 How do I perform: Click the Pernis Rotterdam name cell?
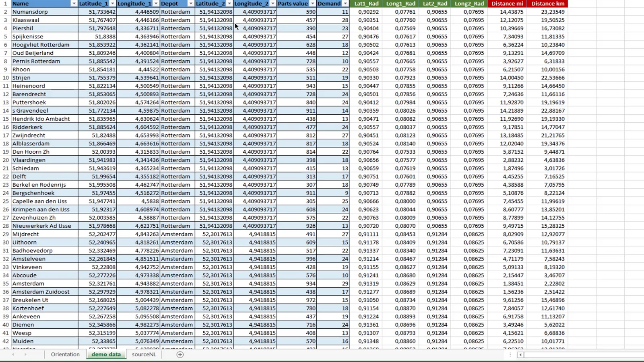45,61
